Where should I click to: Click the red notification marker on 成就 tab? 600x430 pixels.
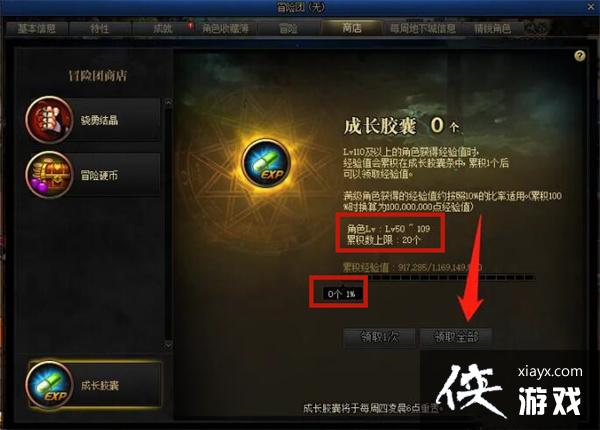click(x=190, y=26)
